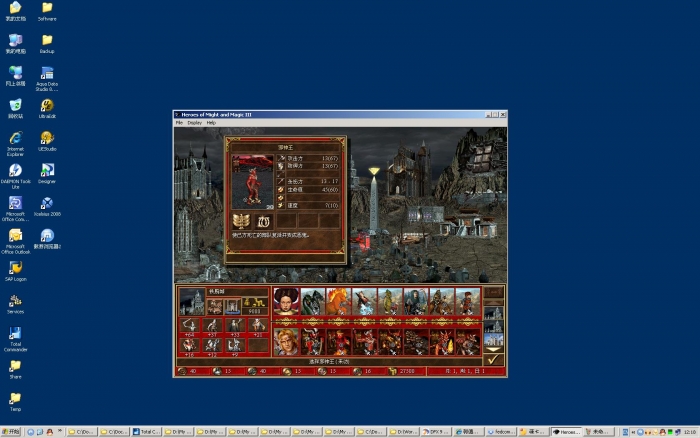Screen dimensions: 700x438
Task: Select the garrison heroine portrait with dark hair
Action: pyautogui.click(x=286, y=302)
